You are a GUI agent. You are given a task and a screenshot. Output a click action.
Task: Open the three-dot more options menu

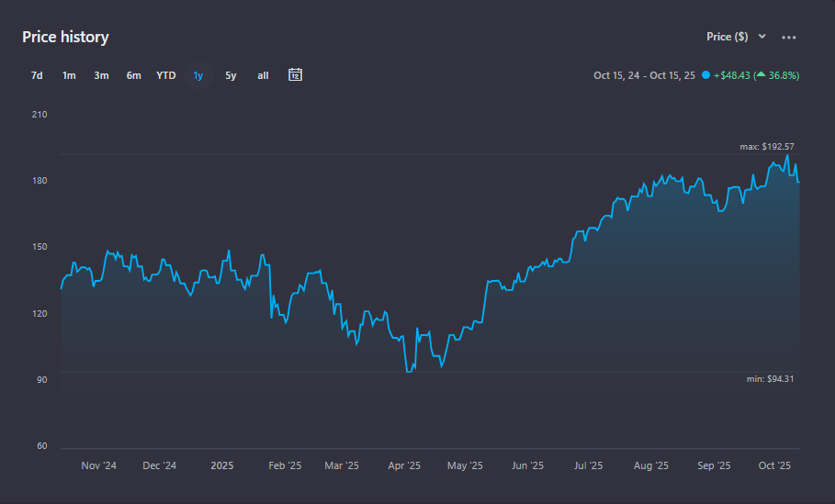point(788,38)
